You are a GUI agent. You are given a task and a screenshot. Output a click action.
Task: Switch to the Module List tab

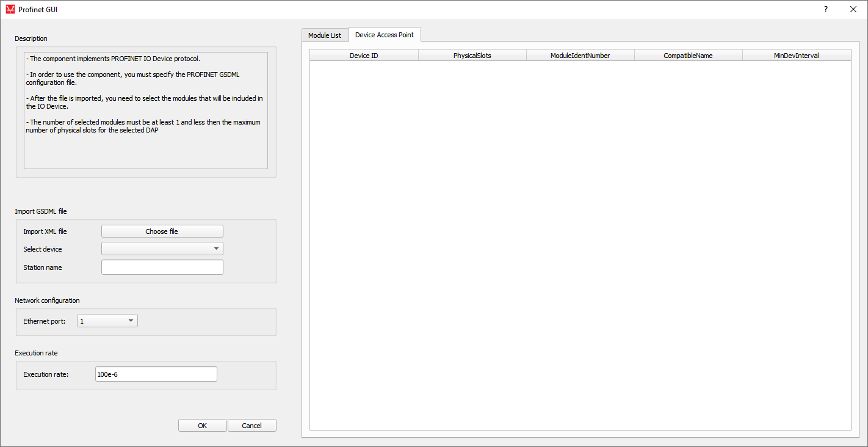click(324, 35)
